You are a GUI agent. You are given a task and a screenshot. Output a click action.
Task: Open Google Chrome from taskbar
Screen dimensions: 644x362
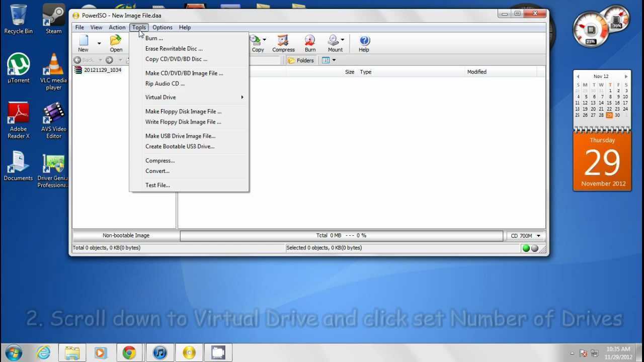click(129, 353)
